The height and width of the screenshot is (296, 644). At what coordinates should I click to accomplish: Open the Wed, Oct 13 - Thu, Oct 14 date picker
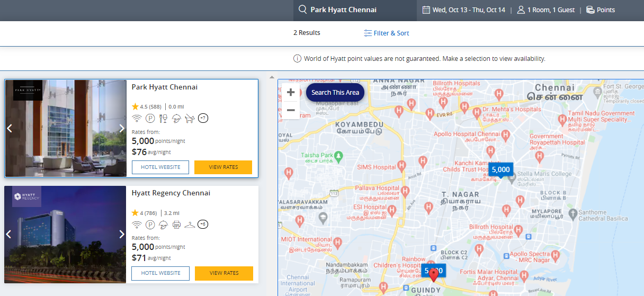click(464, 10)
